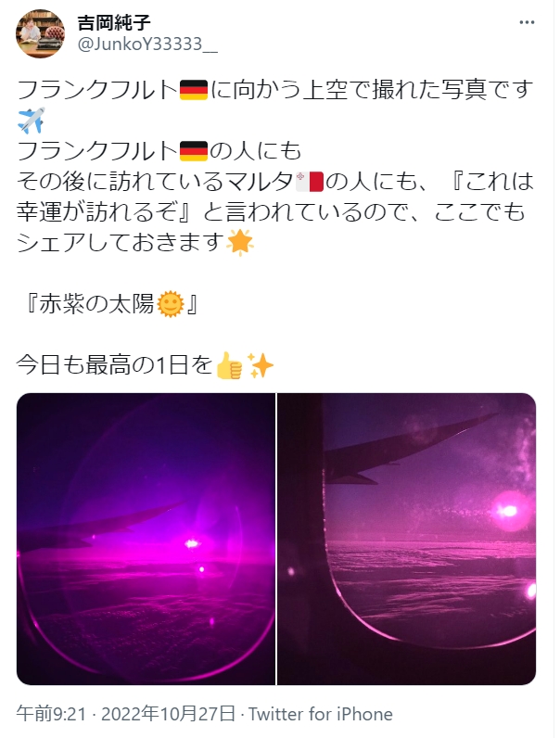Open the right airplane window photo
The width and height of the screenshot is (560, 738).
tap(407, 539)
